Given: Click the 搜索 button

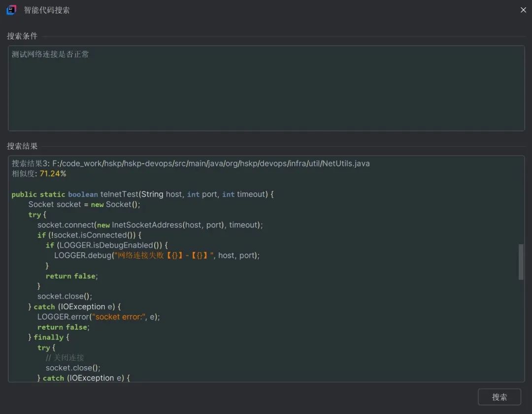Looking at the screenshot, I should (499, 397).
